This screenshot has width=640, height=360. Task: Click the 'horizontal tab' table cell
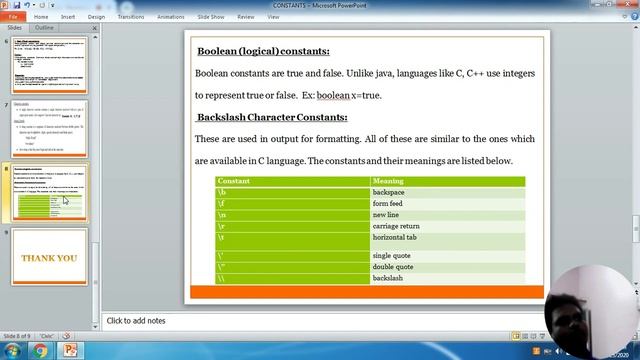pos(448,241)
